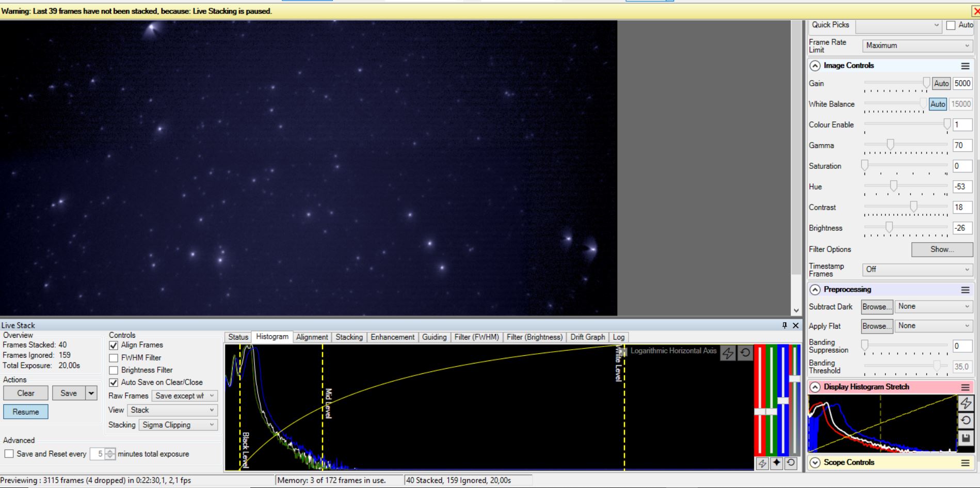980x488 pixels.
Task: Open the Preprocessing hamburger menu
Action: 965,290
